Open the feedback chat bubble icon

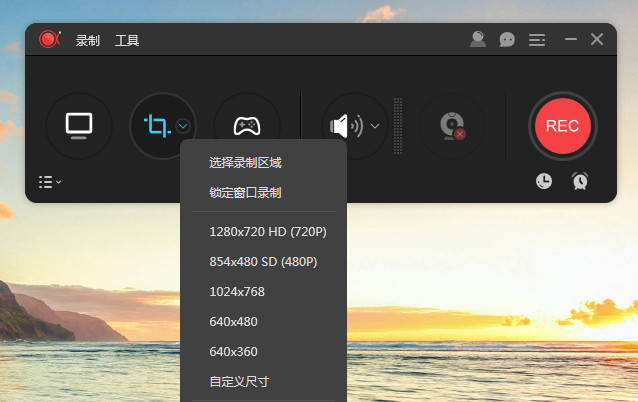507,40
